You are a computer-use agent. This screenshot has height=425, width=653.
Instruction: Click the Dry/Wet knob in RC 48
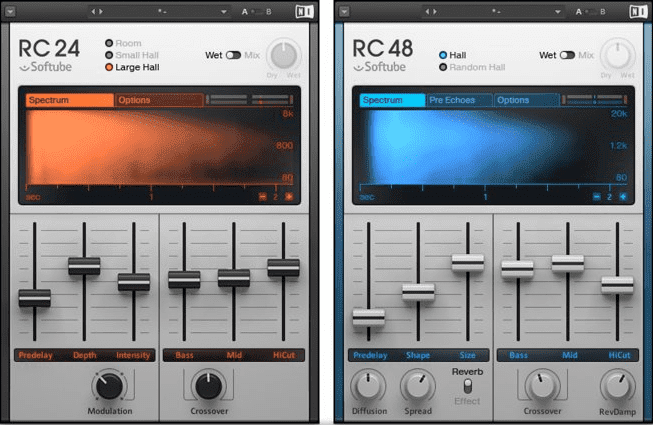(x=618, y=56)
